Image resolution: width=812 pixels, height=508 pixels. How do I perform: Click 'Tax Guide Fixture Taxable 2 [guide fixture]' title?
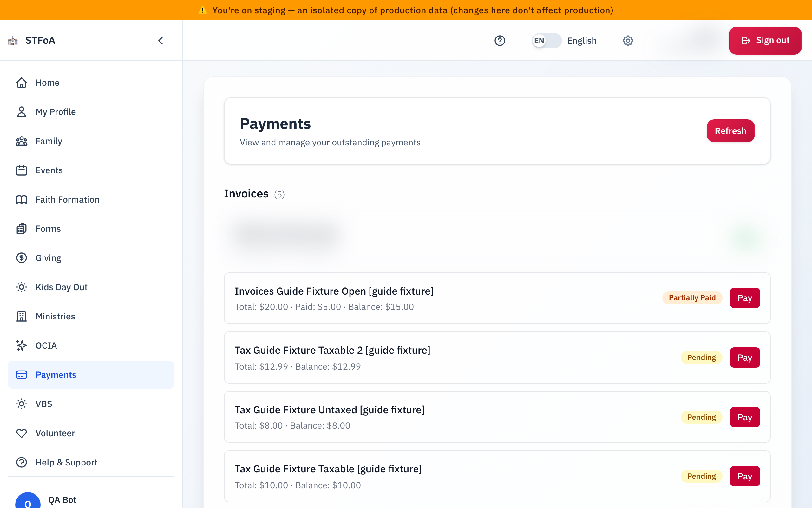pyautogui.click(x=332, y=350)
